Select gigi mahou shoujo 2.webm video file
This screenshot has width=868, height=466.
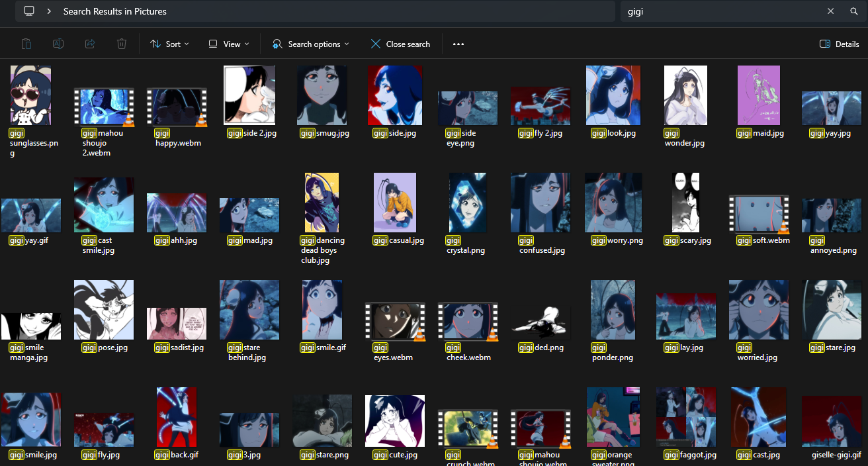(104, 107)
